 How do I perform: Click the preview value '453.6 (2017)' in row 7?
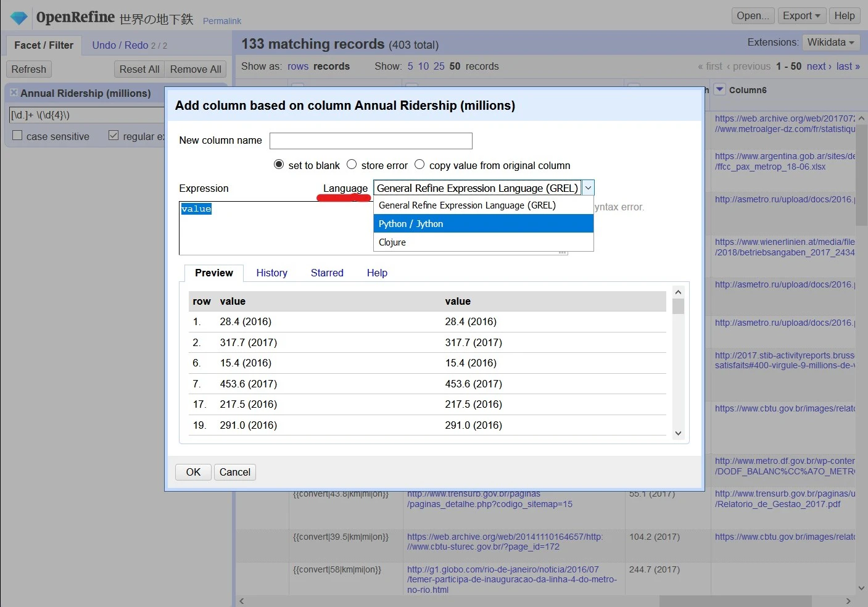(249, 384)
